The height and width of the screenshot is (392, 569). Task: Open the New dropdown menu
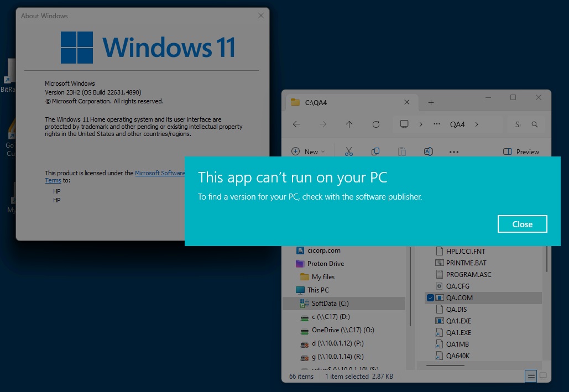point(308,151)
